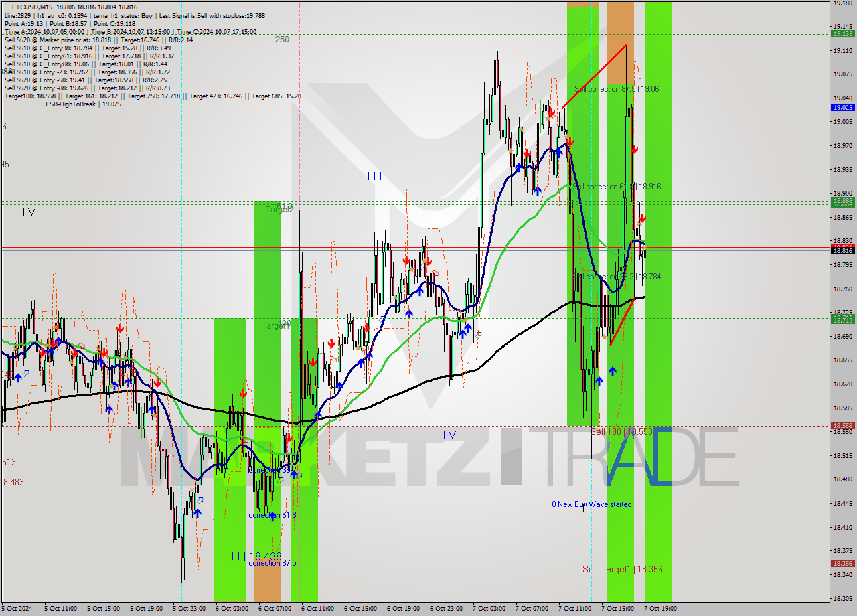
Task: Click 'Sell %10 @ Entry -23: 19.262' line
Action: (x=87, y=72)
